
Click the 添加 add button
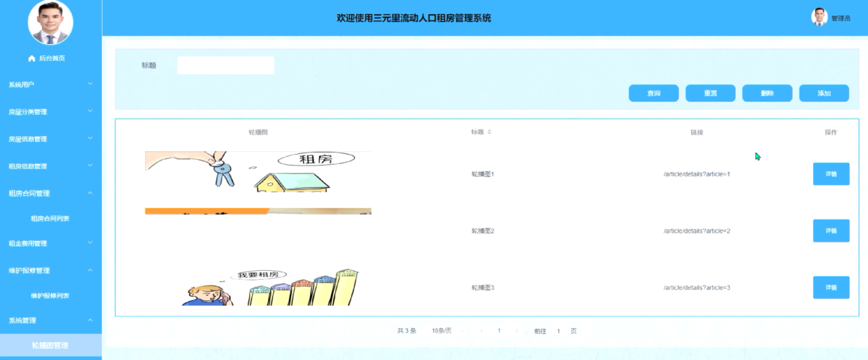tap(824, 93)
